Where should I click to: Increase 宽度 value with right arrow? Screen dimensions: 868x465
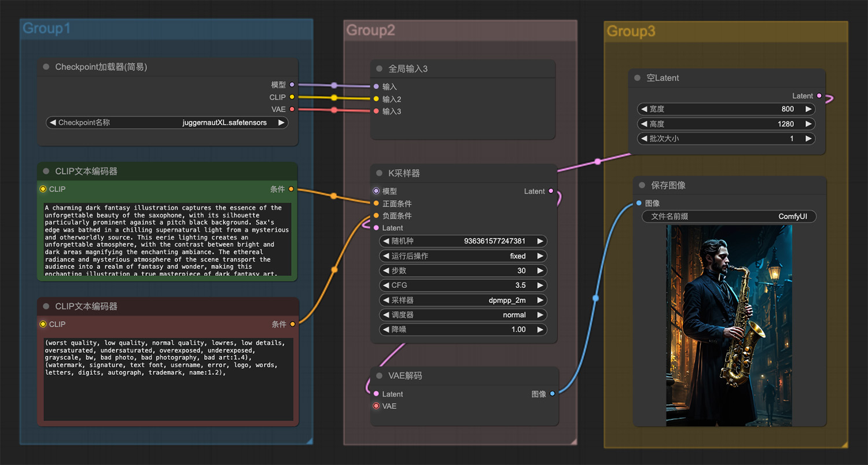(x=808, y=109)
